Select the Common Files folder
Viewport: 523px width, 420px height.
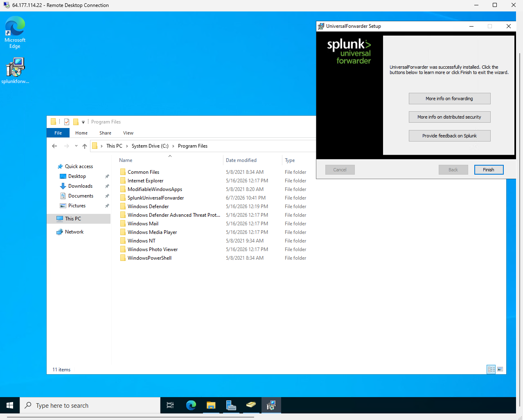point(143,172)
